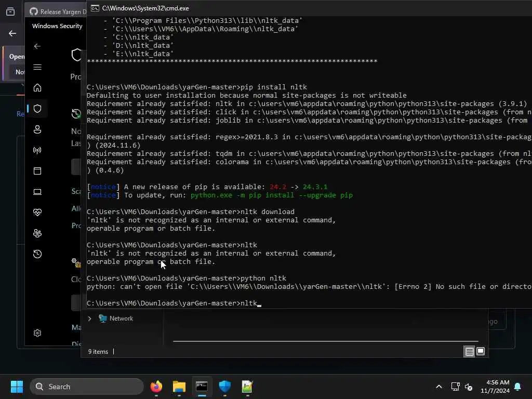Open Device performance & health heart icon
This screenshot has width=532, height=399.
pos(37,212)
